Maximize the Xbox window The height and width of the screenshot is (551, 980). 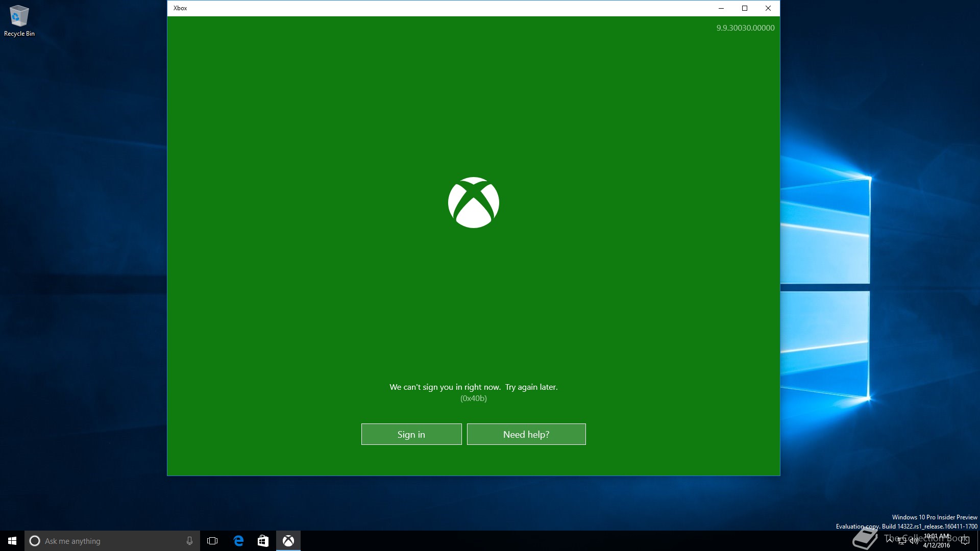point(745,8)
